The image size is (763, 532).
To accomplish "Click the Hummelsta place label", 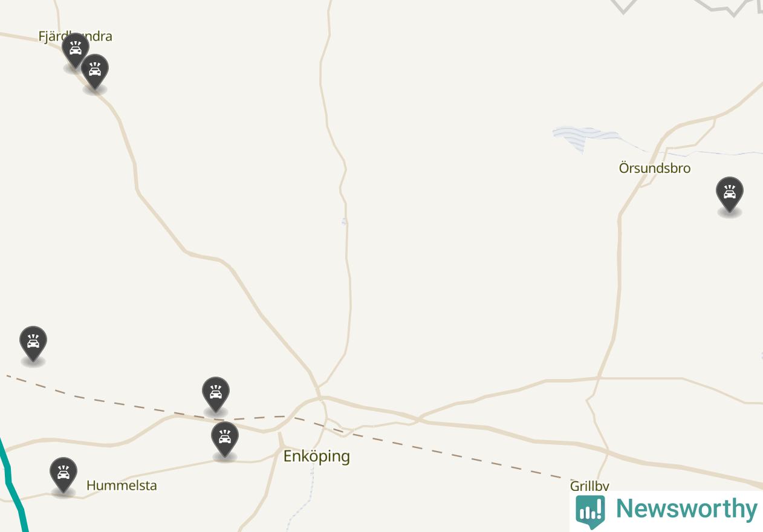I will click(122, 485).
